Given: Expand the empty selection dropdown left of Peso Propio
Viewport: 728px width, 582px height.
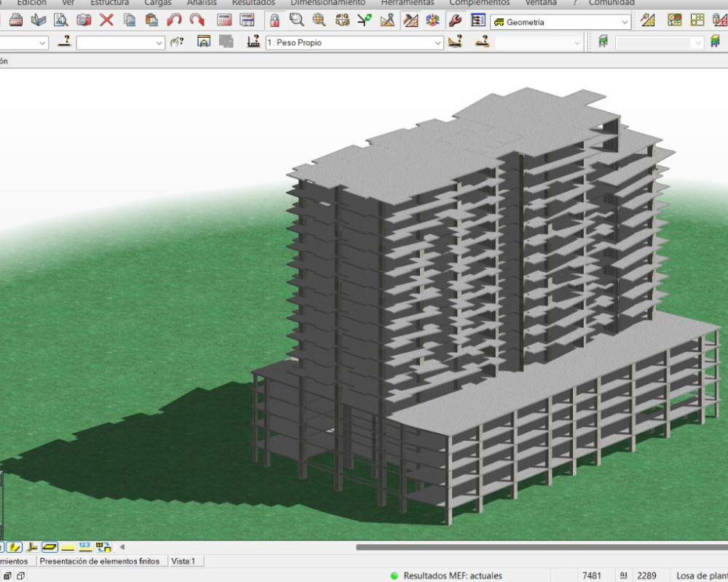Looking at the screenshot, I should (159, 43).
